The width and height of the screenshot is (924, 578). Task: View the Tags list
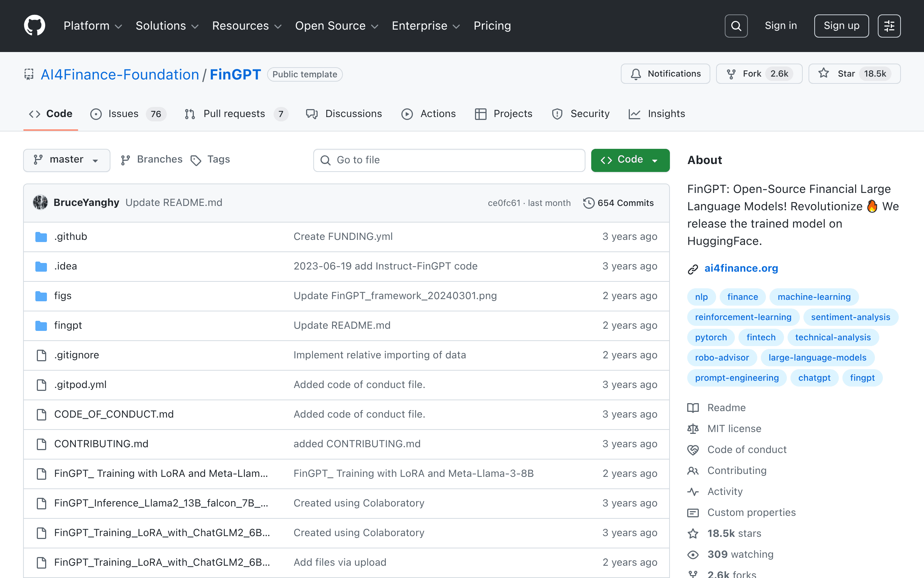coord(210,160)
